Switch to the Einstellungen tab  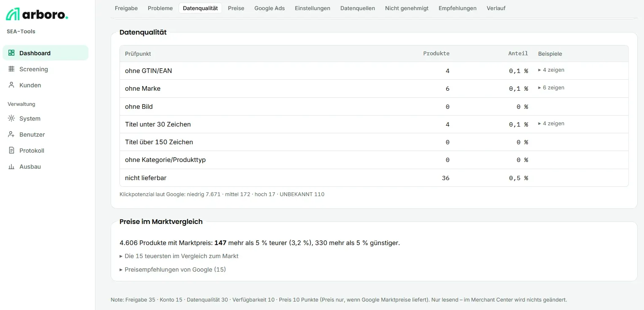(312, 8)
